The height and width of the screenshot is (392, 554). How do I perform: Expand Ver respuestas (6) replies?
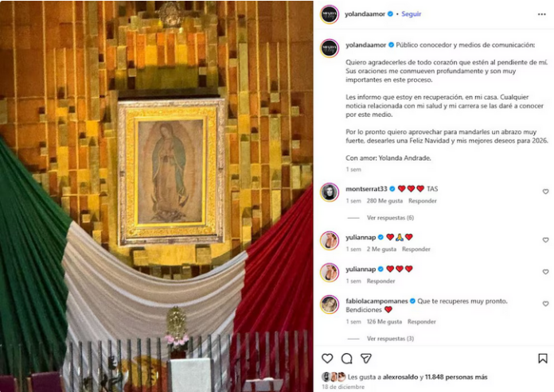390,218
